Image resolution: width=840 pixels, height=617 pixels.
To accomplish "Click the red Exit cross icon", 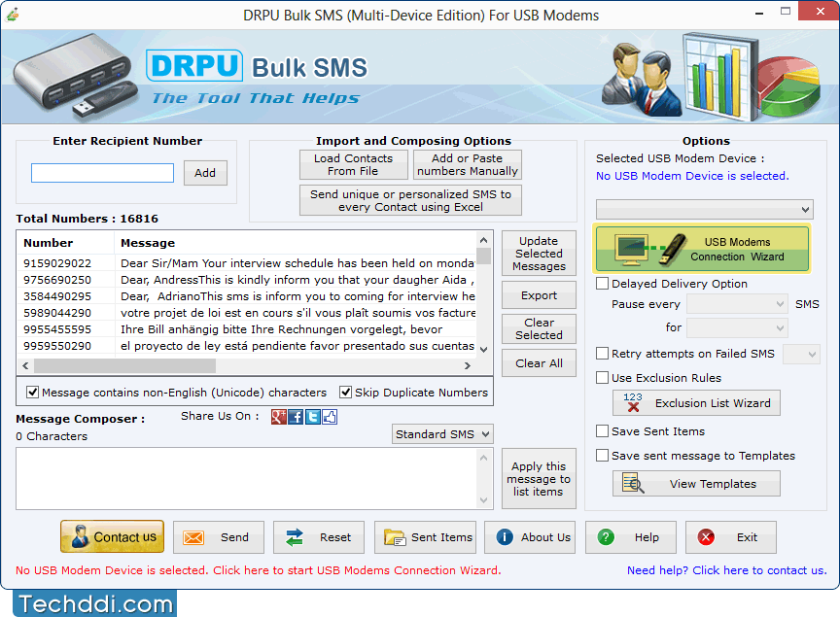I will (706, 537).
